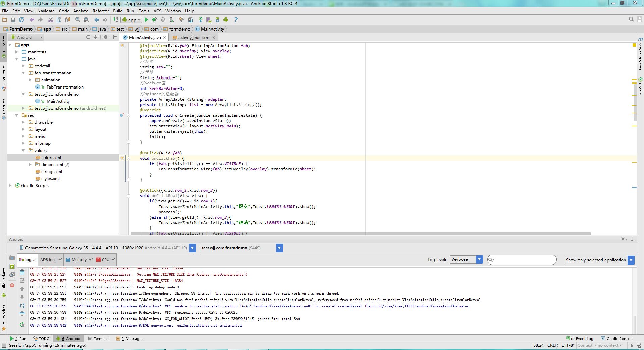Clear logcat with the trash can icon

[22, 272]
